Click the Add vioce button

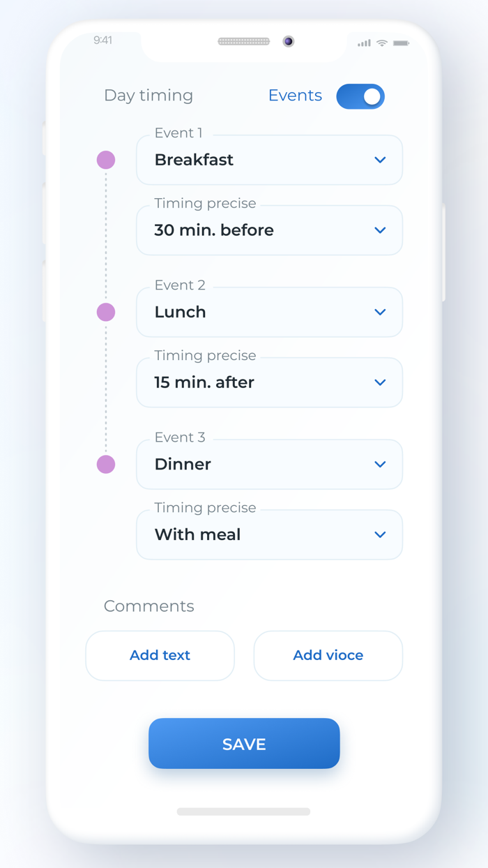click(x=328, y=655)
